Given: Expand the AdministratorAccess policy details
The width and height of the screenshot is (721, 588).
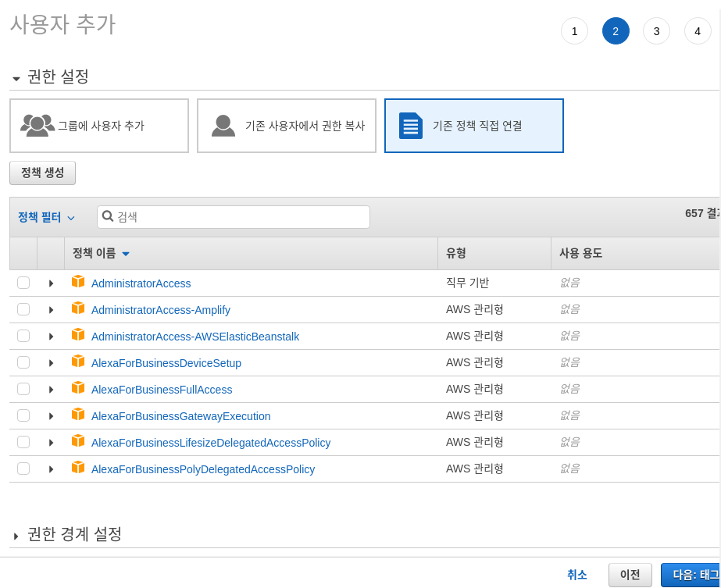Looking at the screenshot, I should (x=51, y=283).
